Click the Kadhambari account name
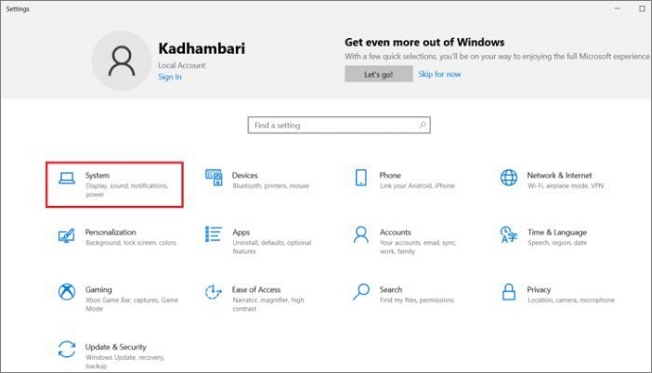This screenshot has height=373, width=652. point(202,48)
